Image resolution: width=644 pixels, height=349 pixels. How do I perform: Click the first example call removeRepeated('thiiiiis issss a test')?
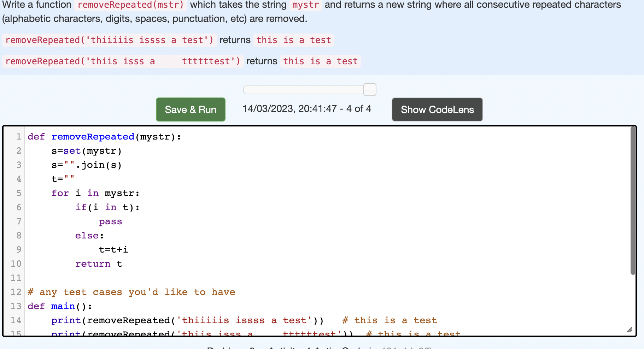[108, 40]
